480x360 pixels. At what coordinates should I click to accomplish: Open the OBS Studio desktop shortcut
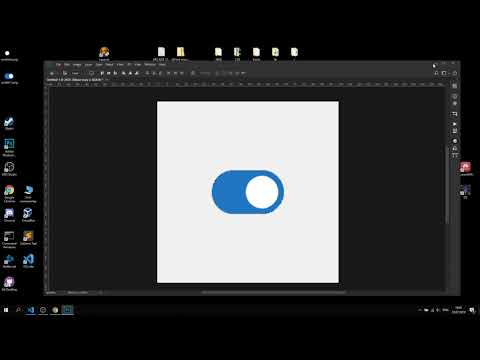(9, 168)
